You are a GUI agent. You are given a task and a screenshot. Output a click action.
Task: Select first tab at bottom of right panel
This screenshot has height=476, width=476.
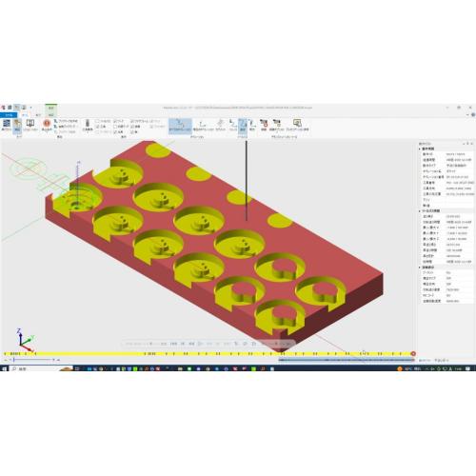(425, 360)
